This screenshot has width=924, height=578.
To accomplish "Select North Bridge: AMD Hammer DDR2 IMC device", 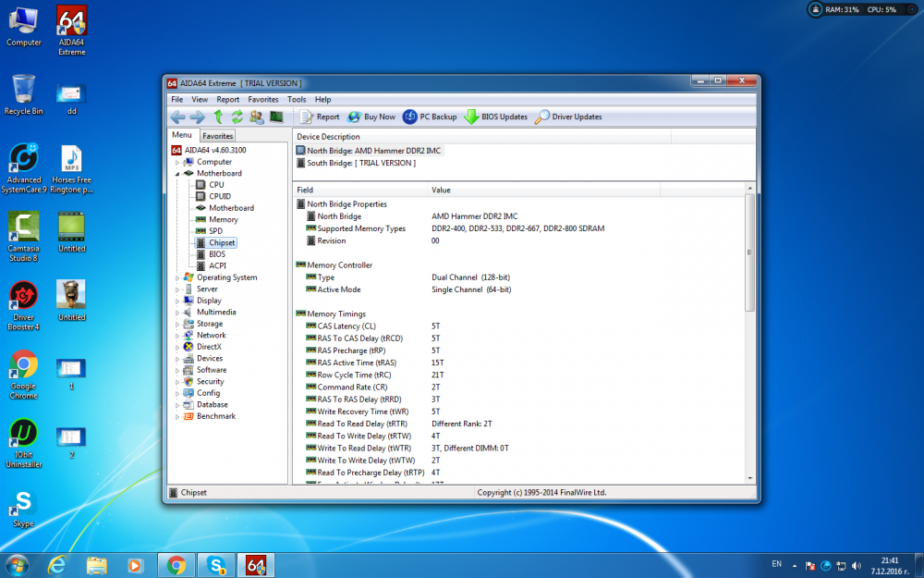I will click(x=373, y=151).
